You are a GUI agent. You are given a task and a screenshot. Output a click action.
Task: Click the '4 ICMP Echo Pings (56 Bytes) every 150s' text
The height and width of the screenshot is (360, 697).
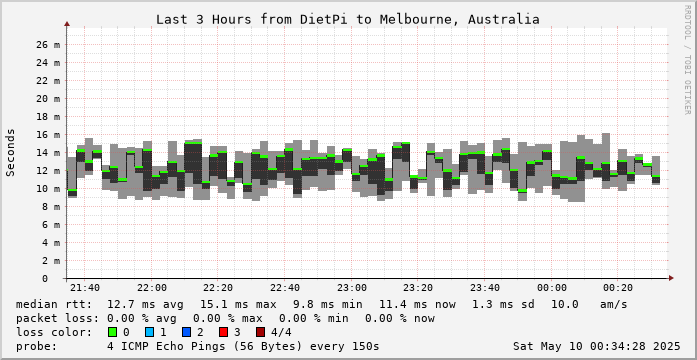coord(244,346)
